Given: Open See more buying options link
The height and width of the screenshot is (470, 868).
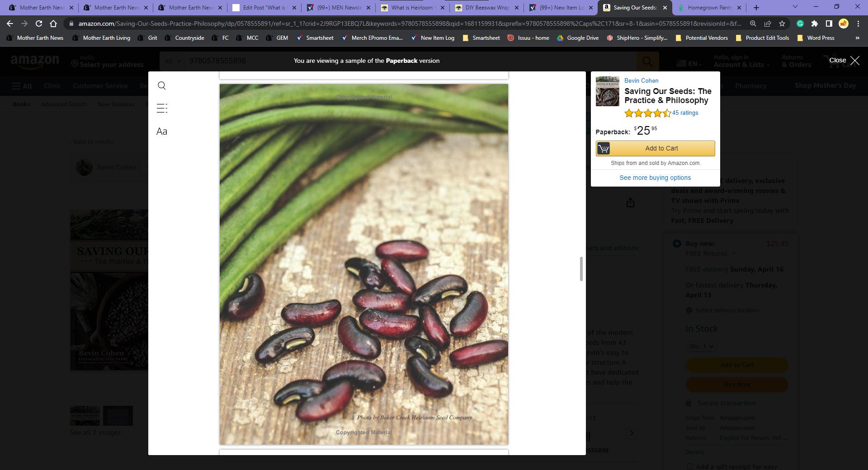Looking at the screenshot, I should click(655, 178).
